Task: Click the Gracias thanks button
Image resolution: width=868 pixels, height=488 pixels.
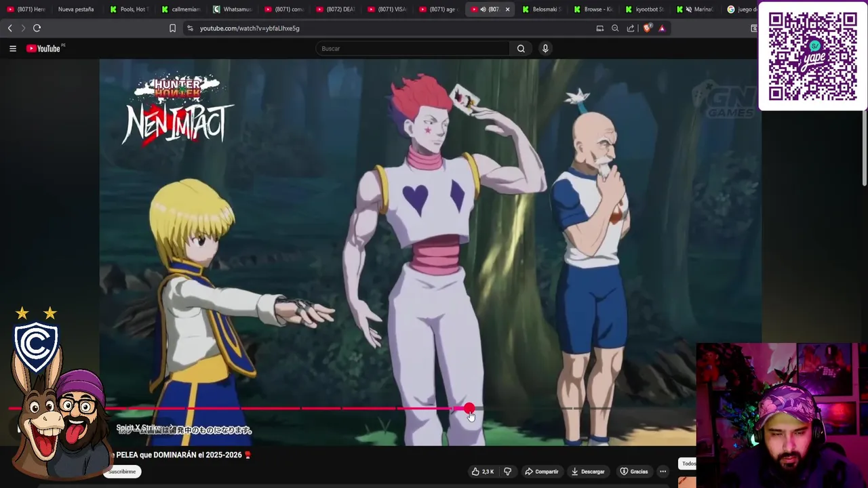Action: click(x=633, y=471)
